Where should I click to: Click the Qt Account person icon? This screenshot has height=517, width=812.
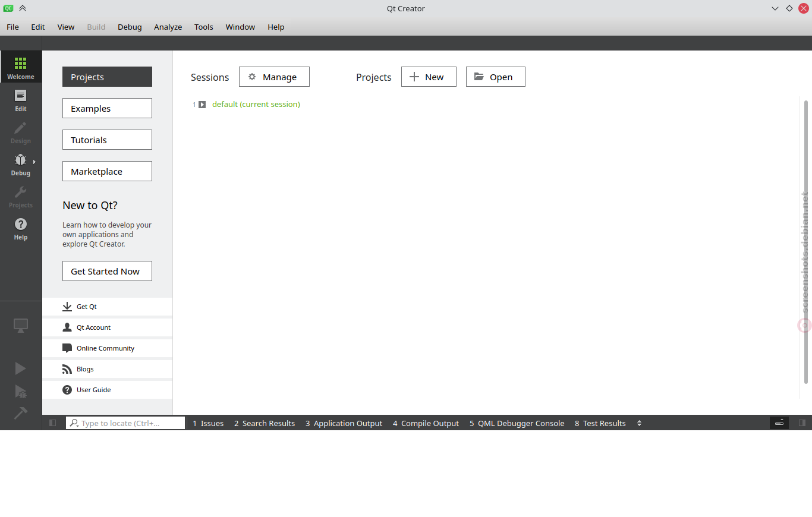click(x=67, y=327)
